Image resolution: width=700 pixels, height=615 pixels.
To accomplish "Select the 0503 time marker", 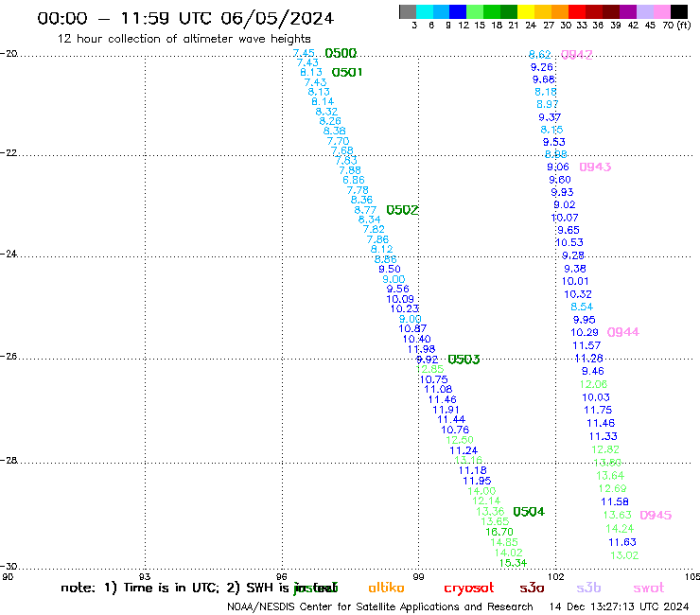I will (464, 360).
